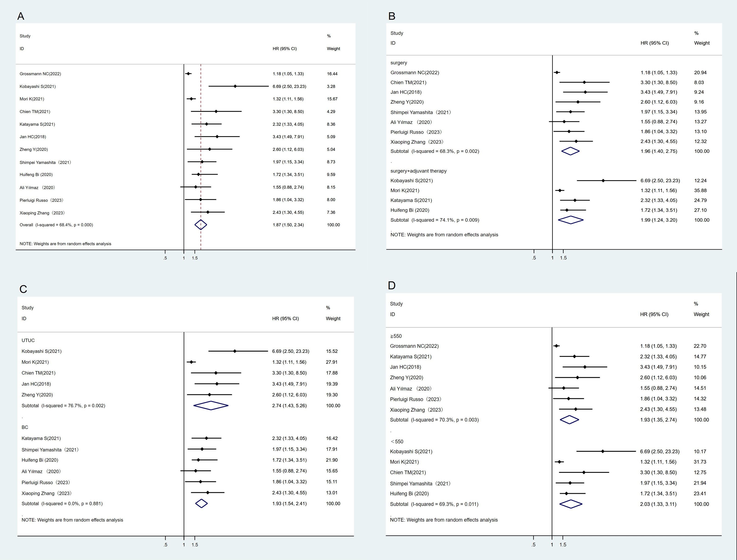Click weight 20.94 in panel B
The width and height of the screenshot is (737, 560).
point(700,72)
